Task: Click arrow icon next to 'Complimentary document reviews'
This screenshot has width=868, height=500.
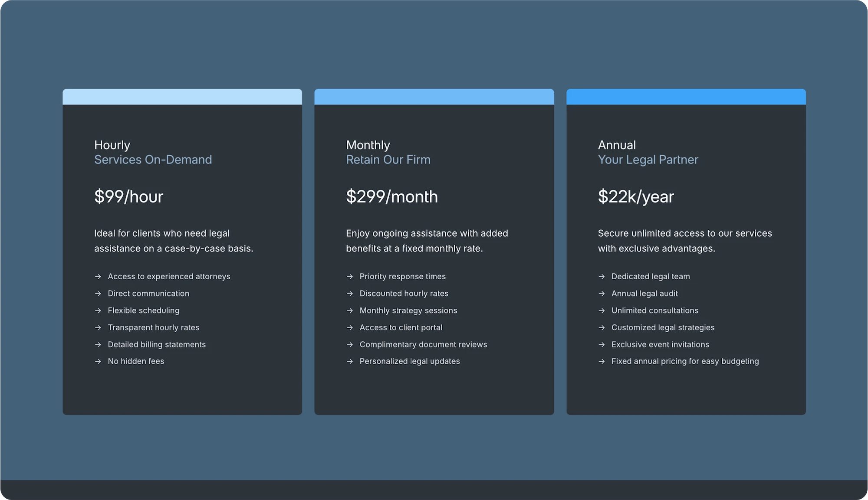Action: pyautogui.click(x=350, y=344)
